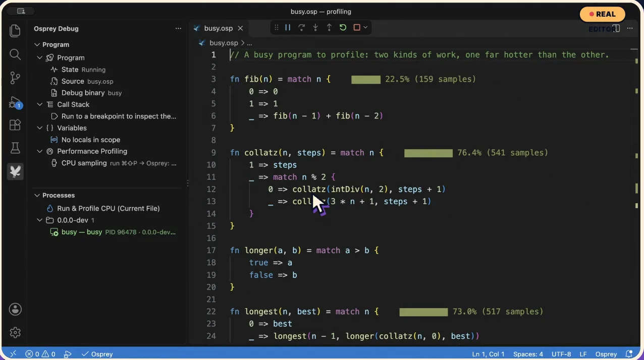Change end of line via LF
This screenshot has height=360, width=644.
pos(583,354)
